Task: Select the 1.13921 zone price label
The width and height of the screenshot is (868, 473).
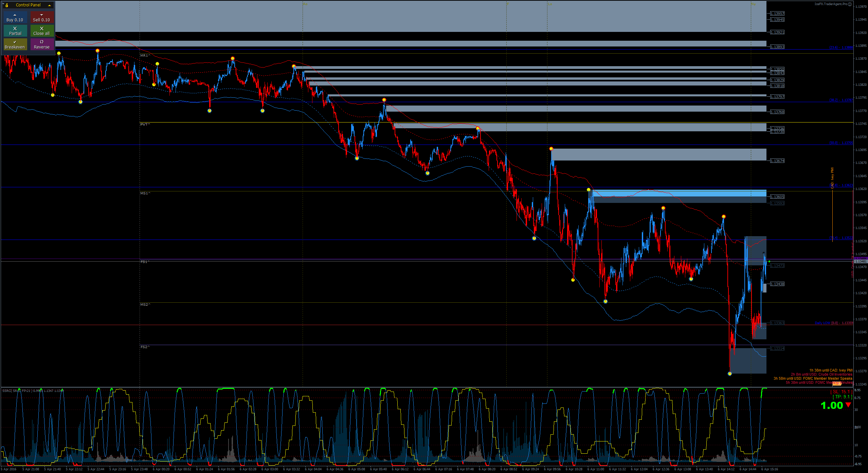Action: point(777,32)
